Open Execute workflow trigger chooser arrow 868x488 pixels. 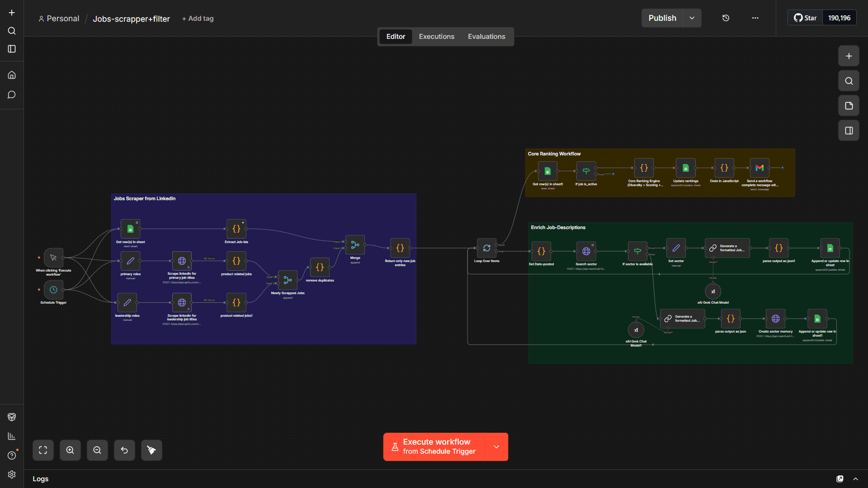coord(496,447)
